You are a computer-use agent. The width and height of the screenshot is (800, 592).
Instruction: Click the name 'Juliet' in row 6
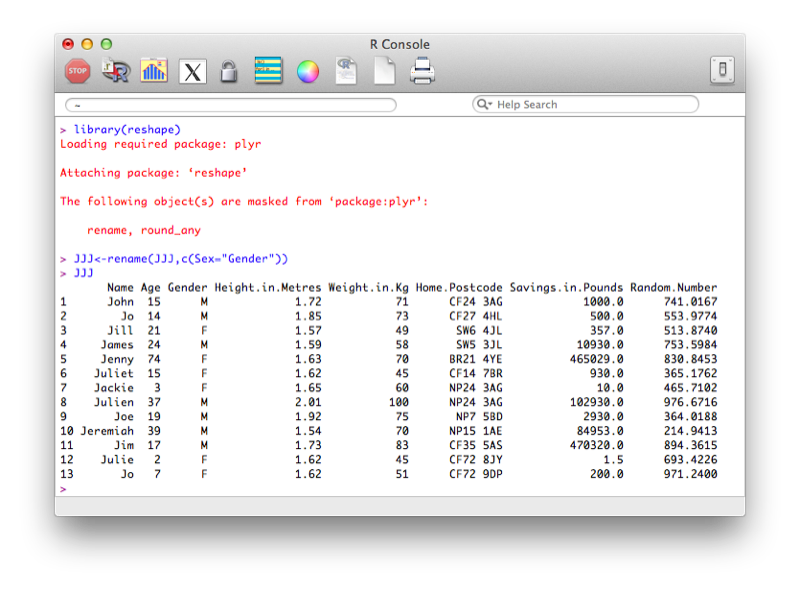[x=114, y=373]
